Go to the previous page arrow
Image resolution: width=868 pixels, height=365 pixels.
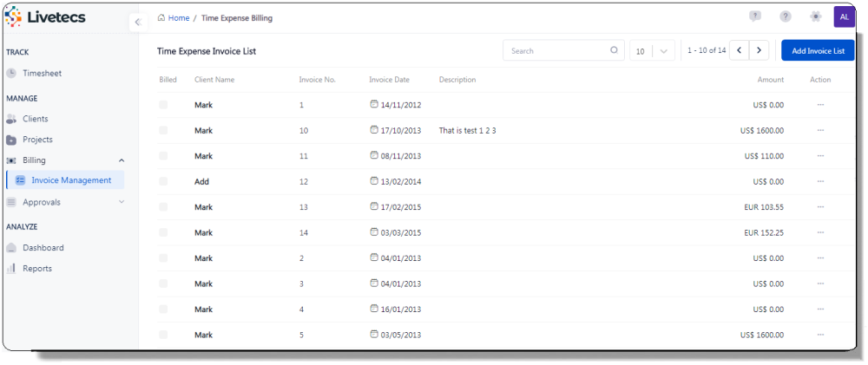coord(739,50)
